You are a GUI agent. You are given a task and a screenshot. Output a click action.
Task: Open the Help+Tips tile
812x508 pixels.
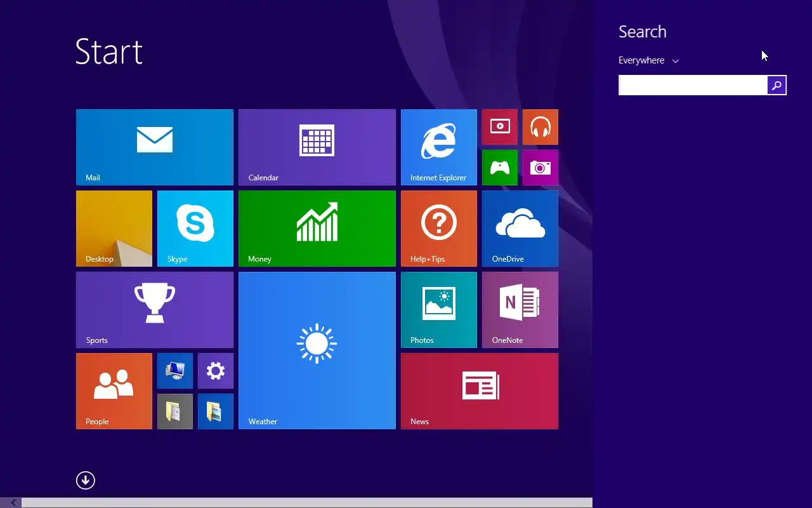click(439, 229)
